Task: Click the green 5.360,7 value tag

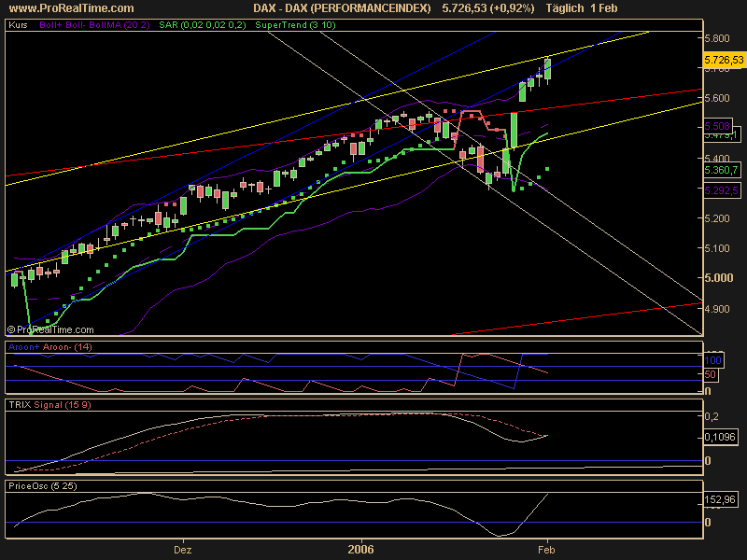Action: [722, 170]
